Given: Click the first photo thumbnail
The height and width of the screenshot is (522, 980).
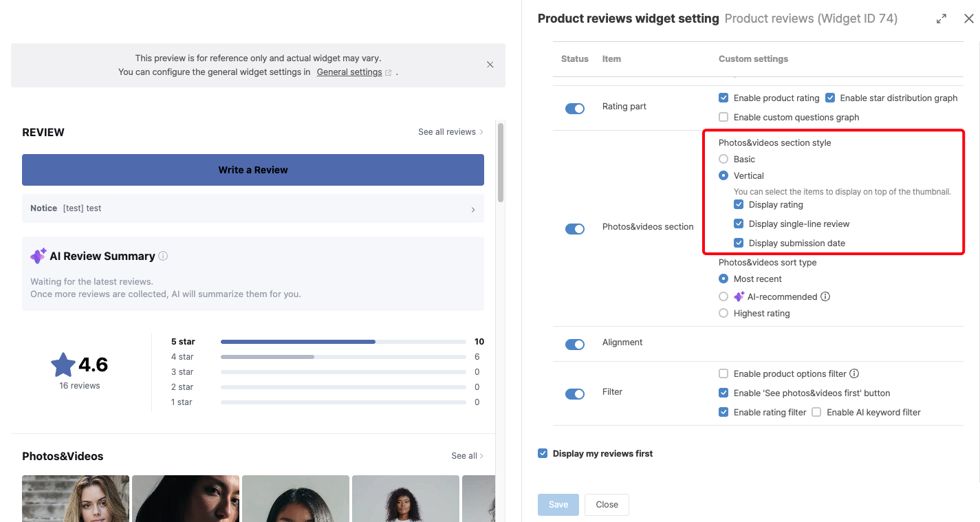Looking at the screenshot, I should pos(76,499).
